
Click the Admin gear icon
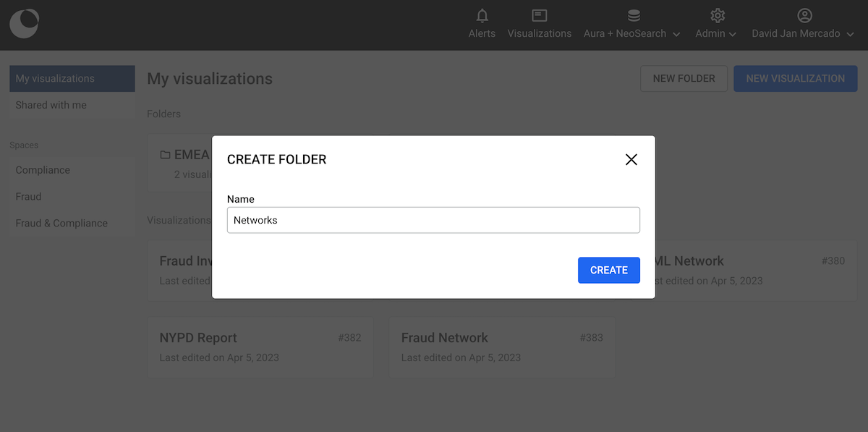click(x=717, y=16)
